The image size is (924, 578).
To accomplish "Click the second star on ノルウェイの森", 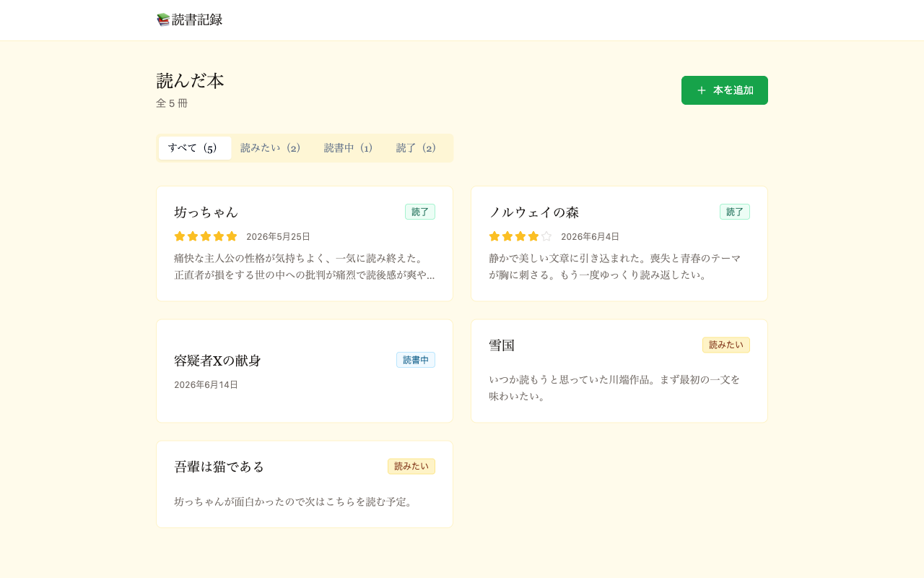I will pos(507,236).
